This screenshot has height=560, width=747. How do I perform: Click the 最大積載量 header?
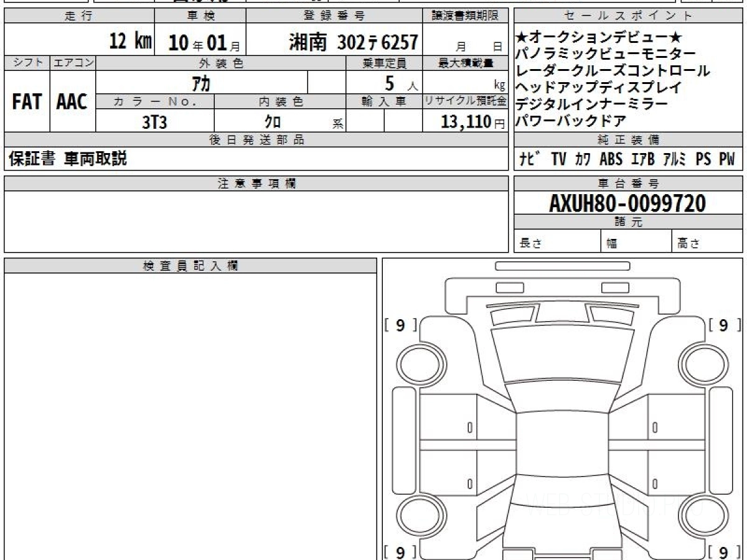466,63
